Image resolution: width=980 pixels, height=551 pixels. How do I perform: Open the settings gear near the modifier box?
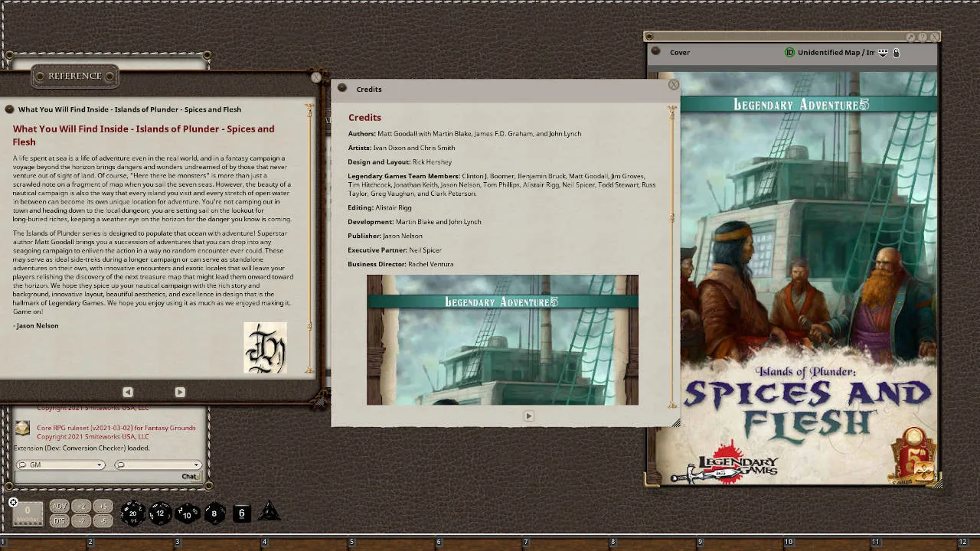pos(13,502)
